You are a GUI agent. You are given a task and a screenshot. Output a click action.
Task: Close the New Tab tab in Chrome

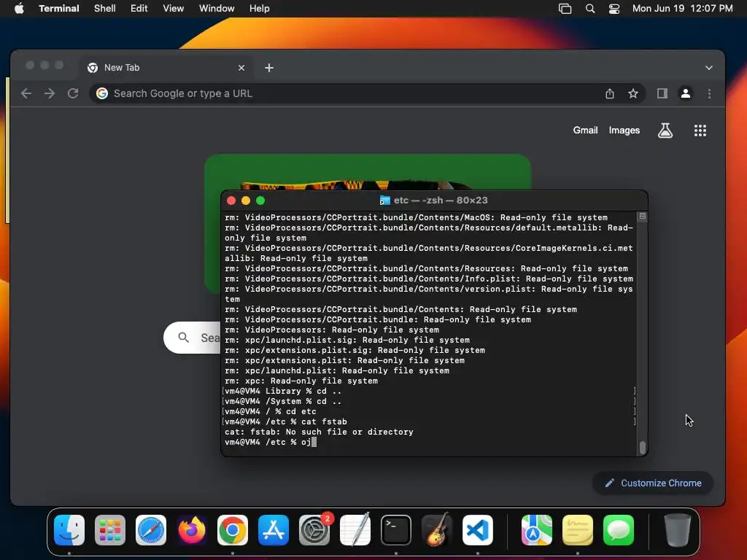point(241,68)
